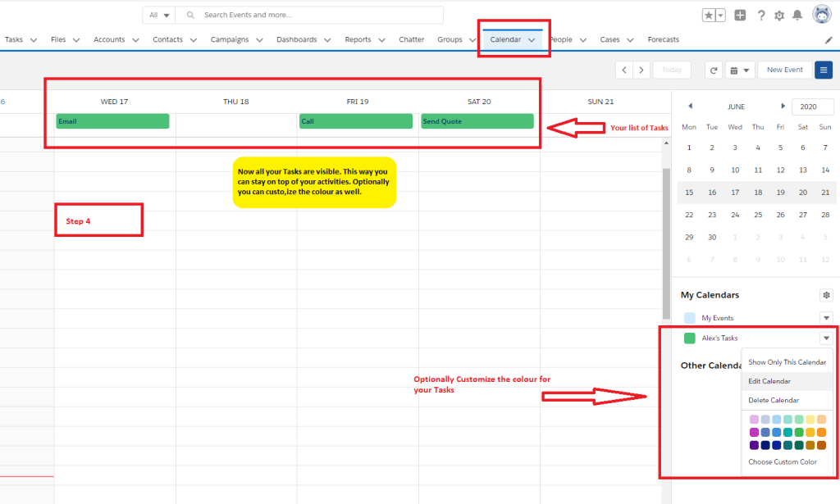Open the help question mark icon
840x504 pixels.
761,16
